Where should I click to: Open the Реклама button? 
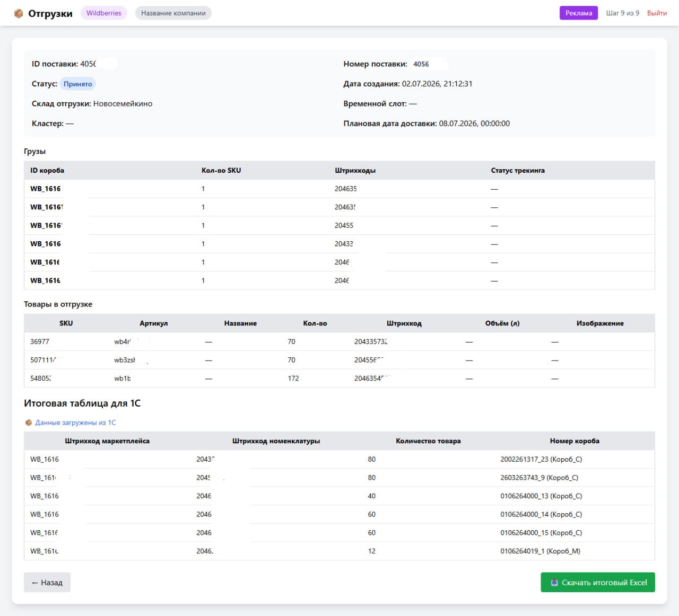[579, 13]
